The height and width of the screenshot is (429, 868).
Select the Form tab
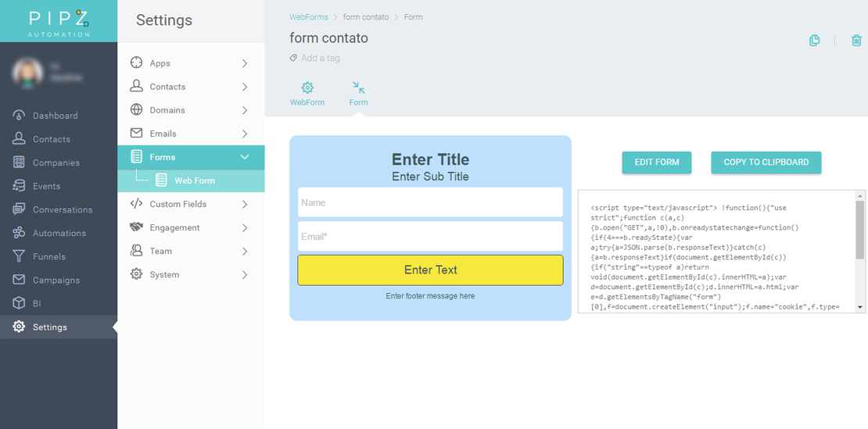coord(358,94)
